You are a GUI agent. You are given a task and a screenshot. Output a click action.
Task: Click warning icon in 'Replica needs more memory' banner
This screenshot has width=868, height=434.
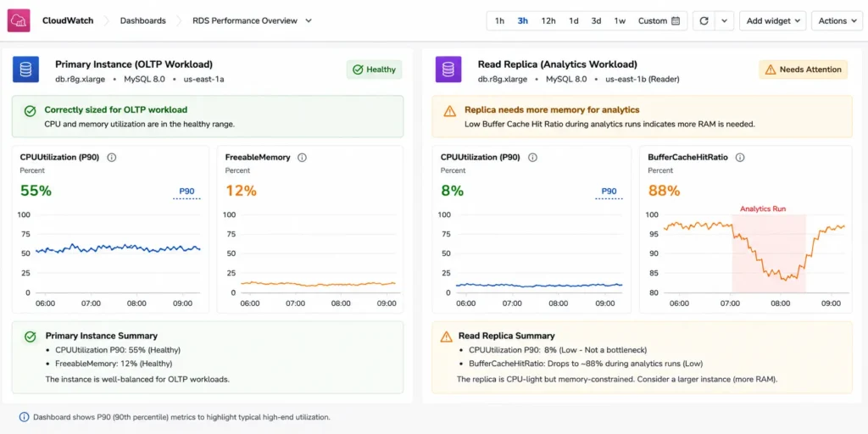450,111
